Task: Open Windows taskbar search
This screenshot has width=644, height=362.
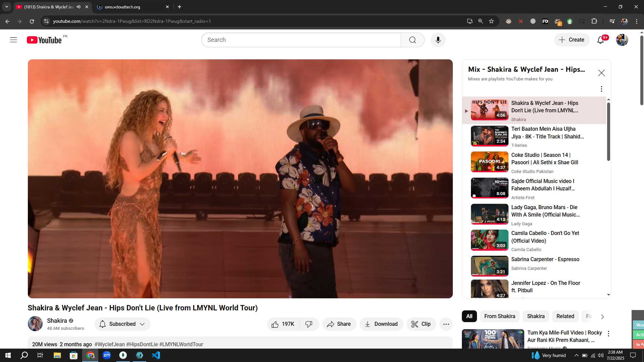Action: tap(24, 355)
